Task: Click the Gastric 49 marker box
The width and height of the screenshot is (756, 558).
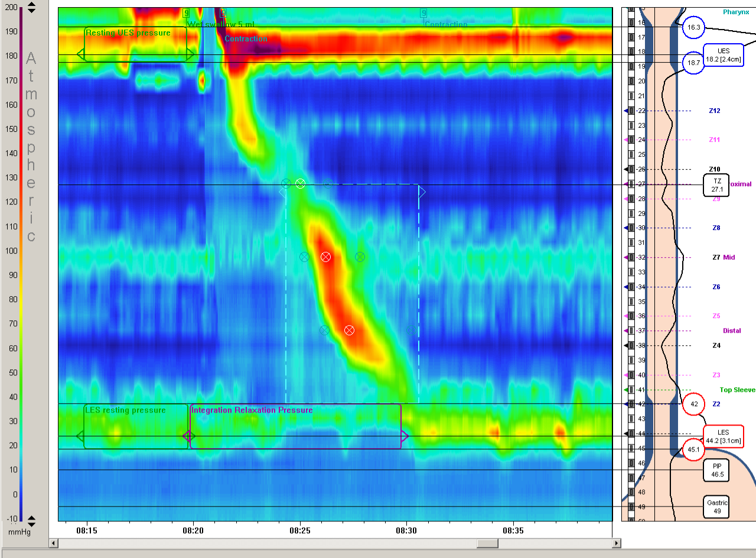Action: coord(716,507)
